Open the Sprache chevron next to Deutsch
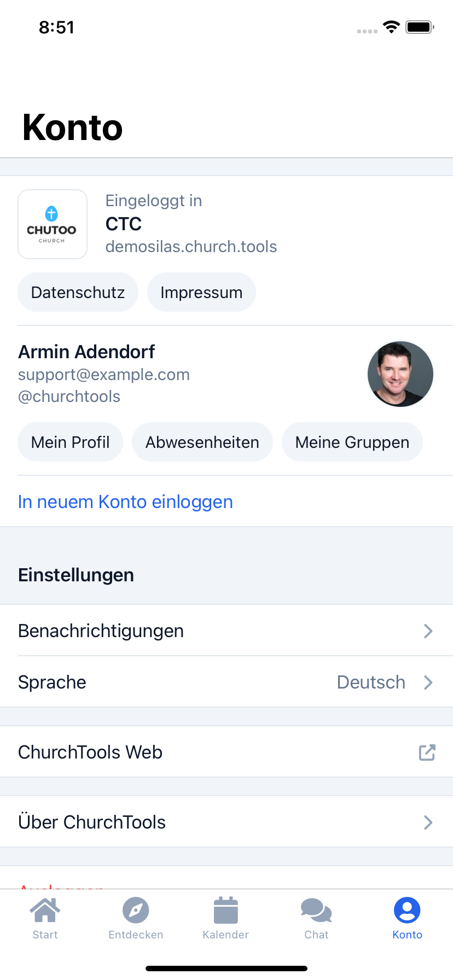Viewport: 453px width, 980px height. pyautogui.click(x=428, y=682)
